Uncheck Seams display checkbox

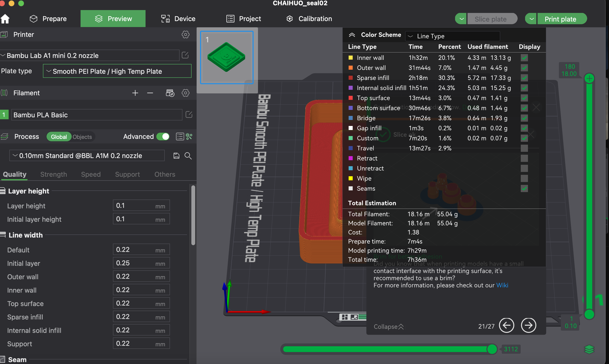pyautogui.click(x=524, y=189)
